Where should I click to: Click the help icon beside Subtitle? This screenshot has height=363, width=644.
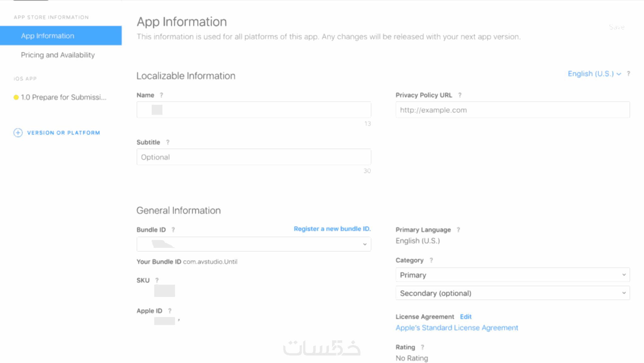[168, 142]
